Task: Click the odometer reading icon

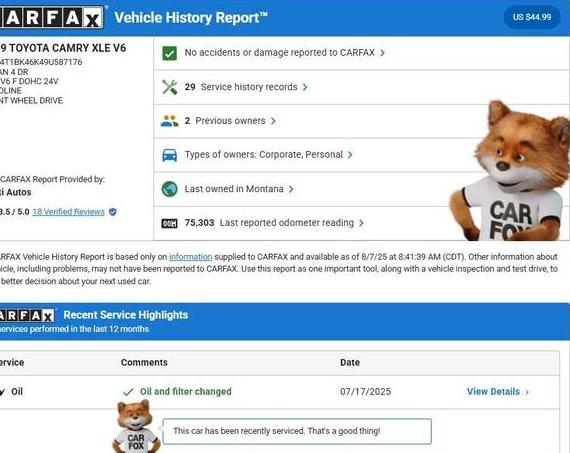Action: pos(169,223)
